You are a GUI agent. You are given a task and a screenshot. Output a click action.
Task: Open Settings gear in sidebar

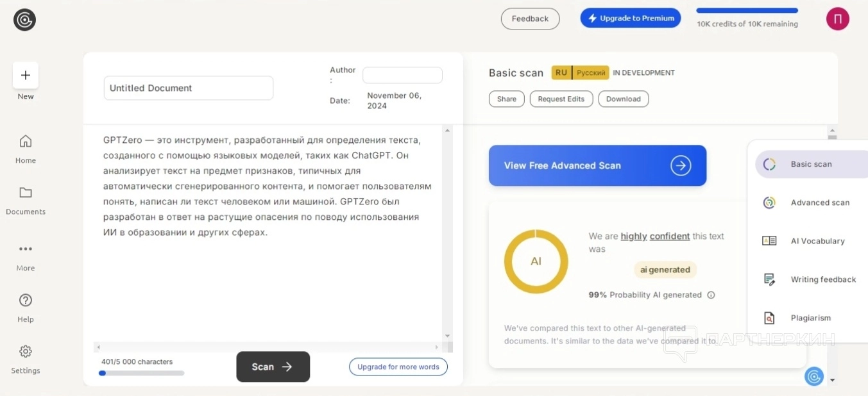[x=26, y=352]
